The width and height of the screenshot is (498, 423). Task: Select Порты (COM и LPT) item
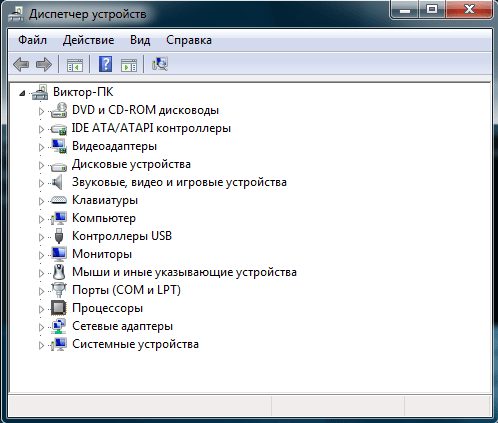(126, 290)
